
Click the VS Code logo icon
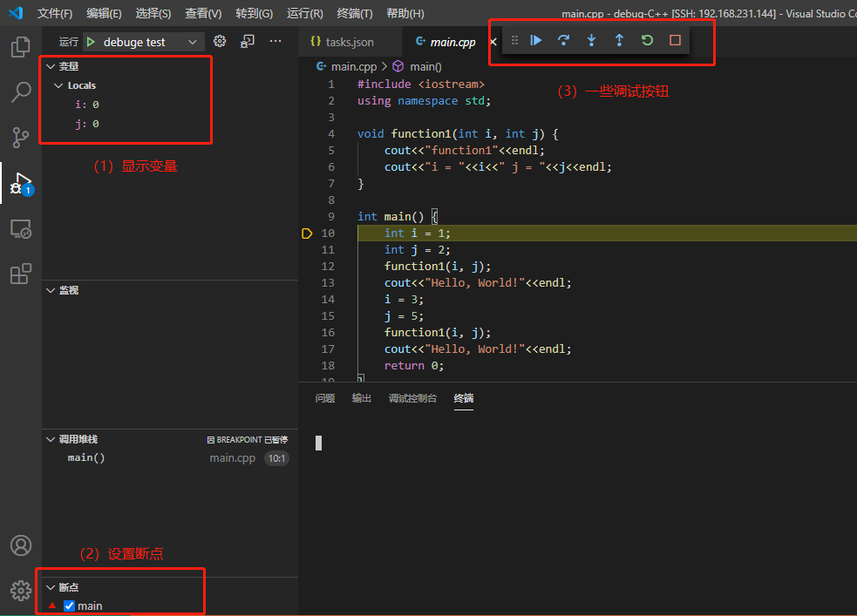tap(16, 12)
